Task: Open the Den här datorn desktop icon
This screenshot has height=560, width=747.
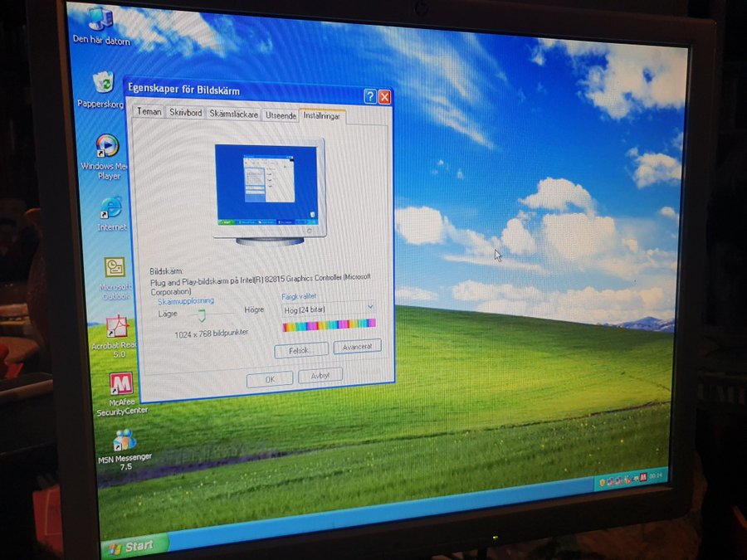Action: (x=101, y=27)
